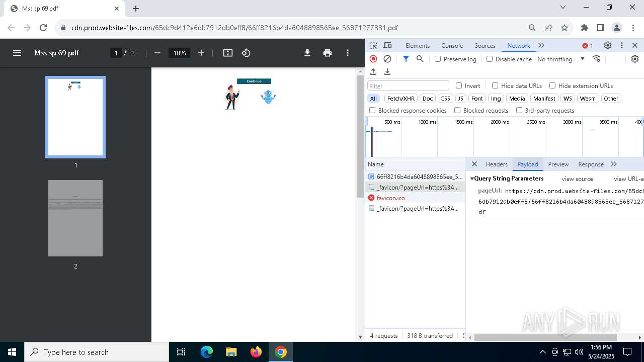The width and height of the screenshot is (644, 362).
Task: Check Hide extension URLs checkbox
Action: (552, 85)
